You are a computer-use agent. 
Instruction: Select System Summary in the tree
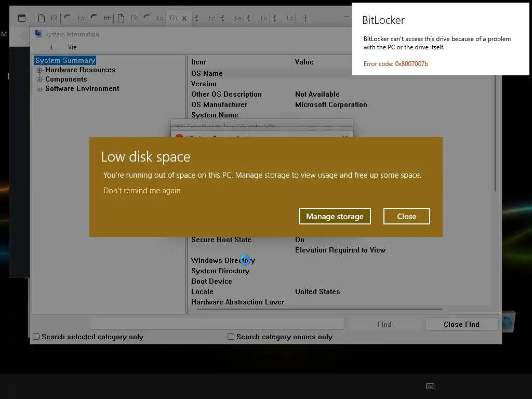point(65,60)
